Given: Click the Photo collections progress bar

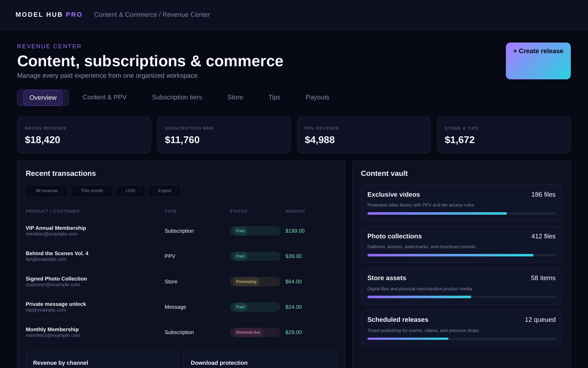Looking at the screenshot, I should (461, 255).
